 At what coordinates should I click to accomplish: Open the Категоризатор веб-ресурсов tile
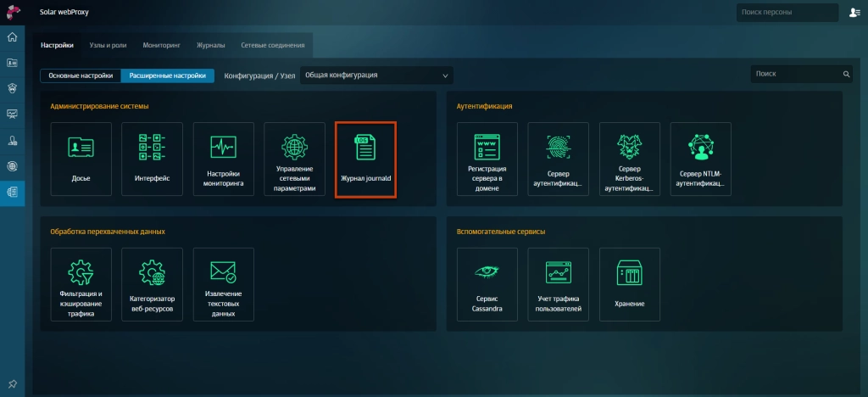pyautogui.click(x=153, y=284)
